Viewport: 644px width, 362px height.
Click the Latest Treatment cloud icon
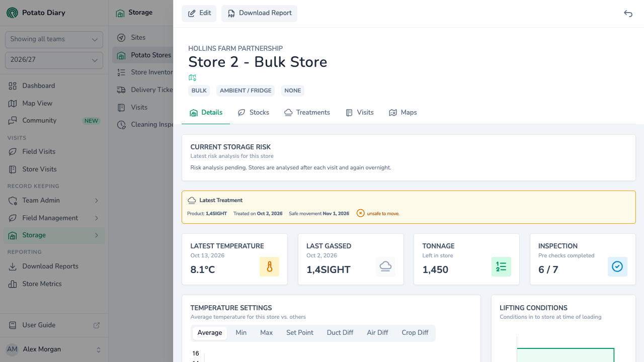192,200
